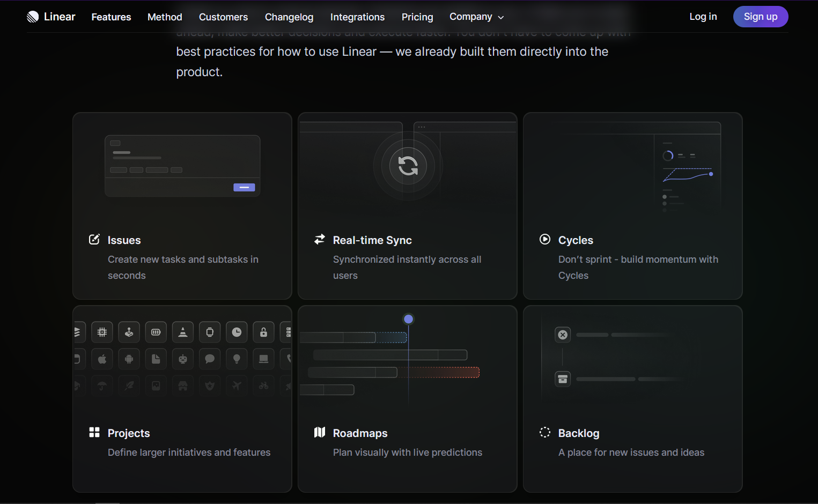Click the backlog archive box icon
Screen dimensions: 818x504
563,379
